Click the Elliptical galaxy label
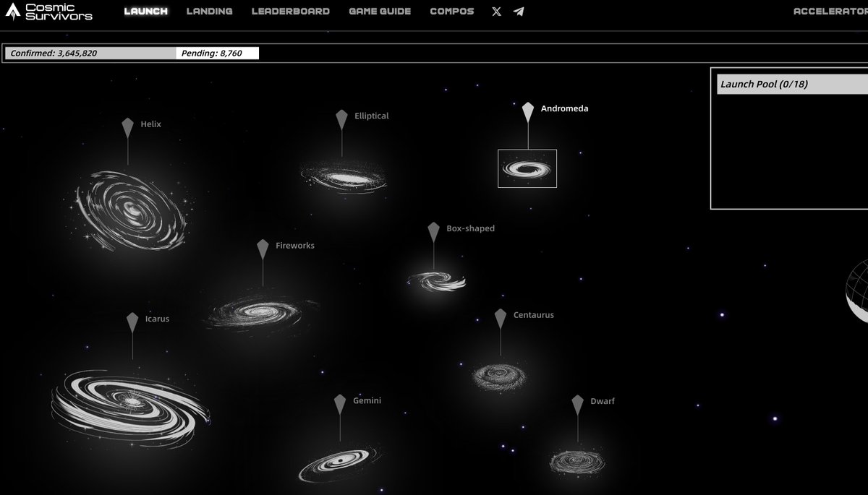This screenshot has width=868, height=495. (372, 116)
